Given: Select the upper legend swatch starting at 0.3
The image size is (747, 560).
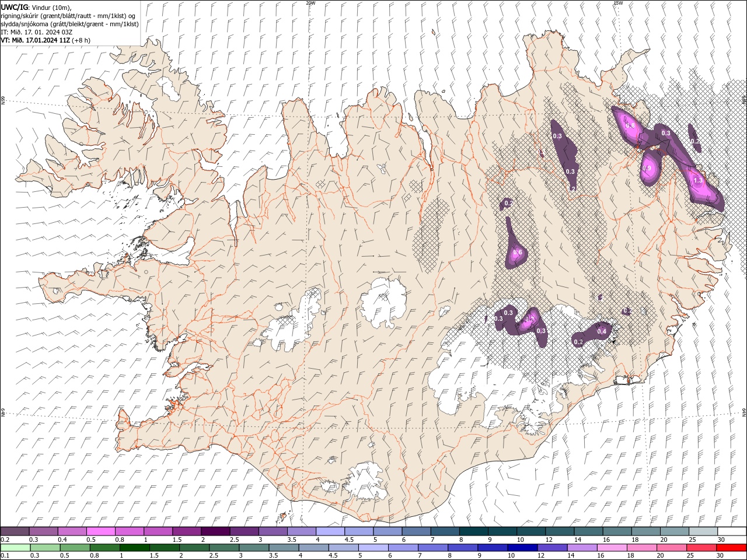Looking at the screenshot, I should (44, 531).
